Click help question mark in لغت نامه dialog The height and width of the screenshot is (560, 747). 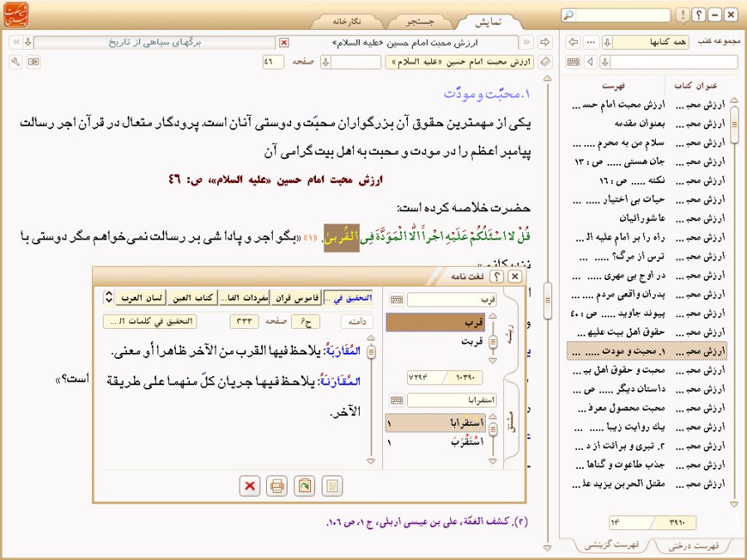(497, 276)
